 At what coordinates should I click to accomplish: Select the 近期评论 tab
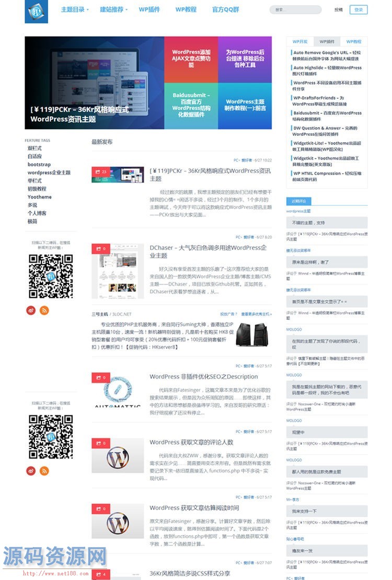click(x=299, y=201)
